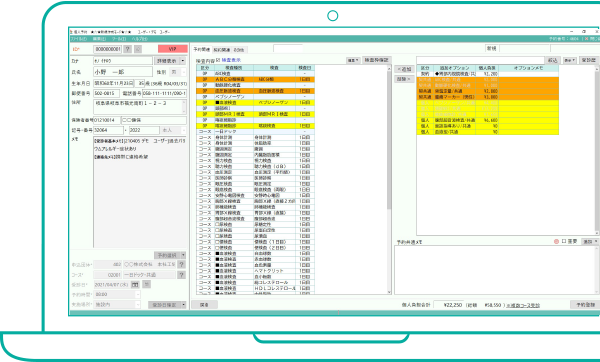Click the ＜追加 add button
Image resolution: width=600 pixels, height=362 pixels.
(404, 69)
